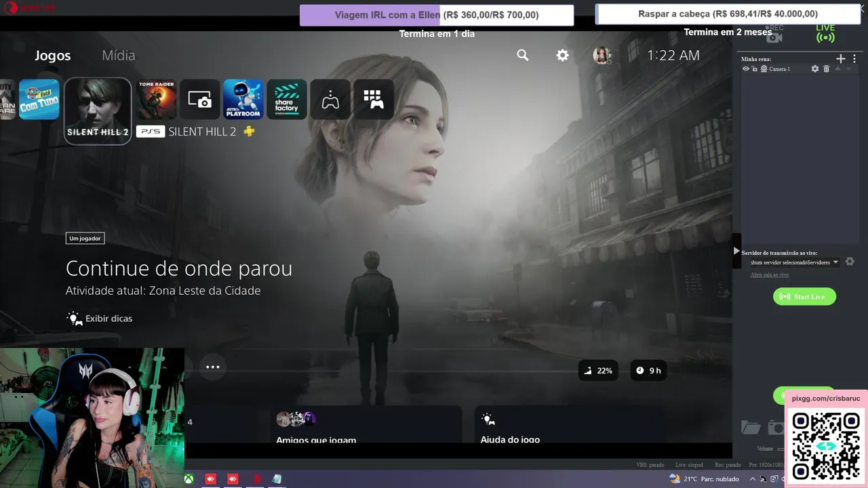This screenshot has width=868, height=488.
Task: Click the 'Viagem IRL com a Ellen' goal bar
Action: pos(437,15)
